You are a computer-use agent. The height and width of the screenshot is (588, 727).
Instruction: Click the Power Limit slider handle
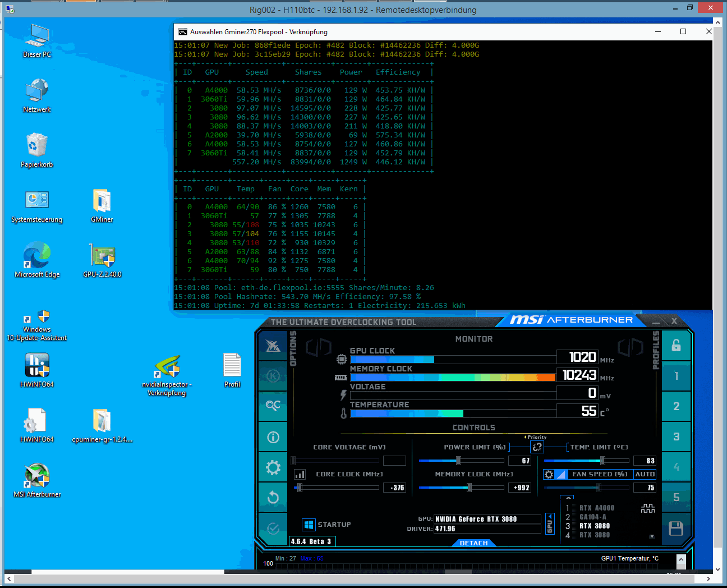pos(458,461)
